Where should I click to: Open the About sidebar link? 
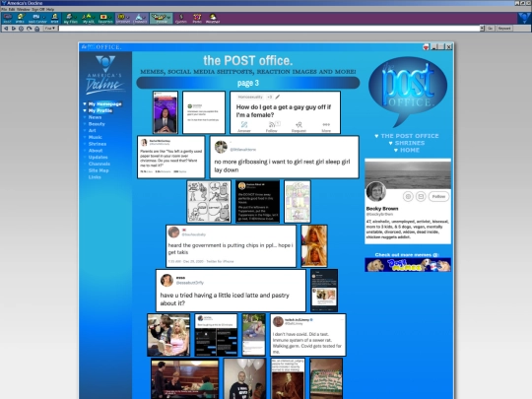pos(96,151)
